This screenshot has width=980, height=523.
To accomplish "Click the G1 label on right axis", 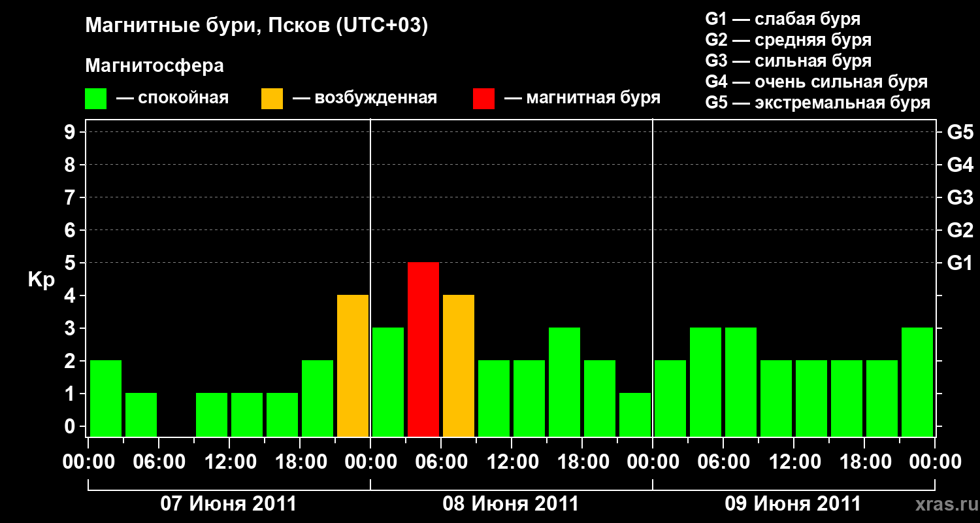I will coord(960,263).
